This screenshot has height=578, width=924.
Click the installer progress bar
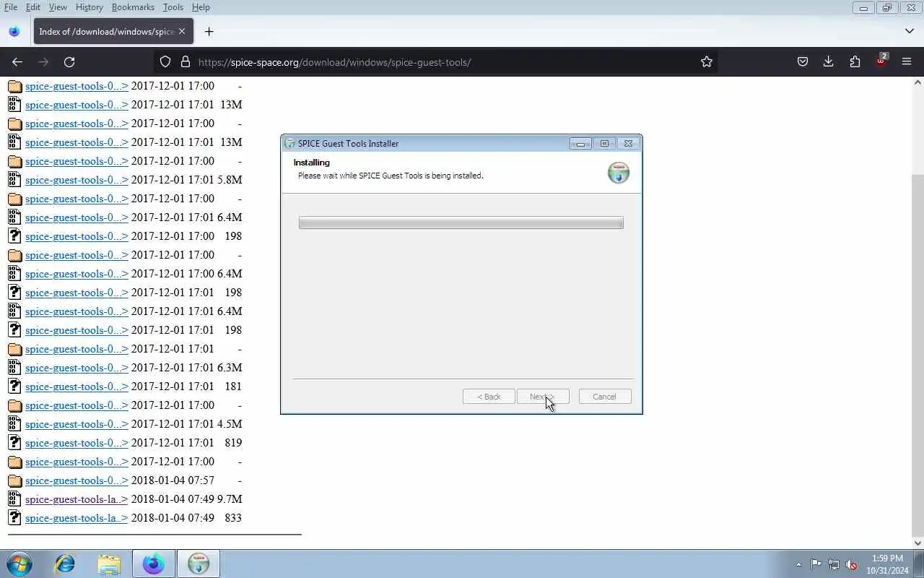461,223
